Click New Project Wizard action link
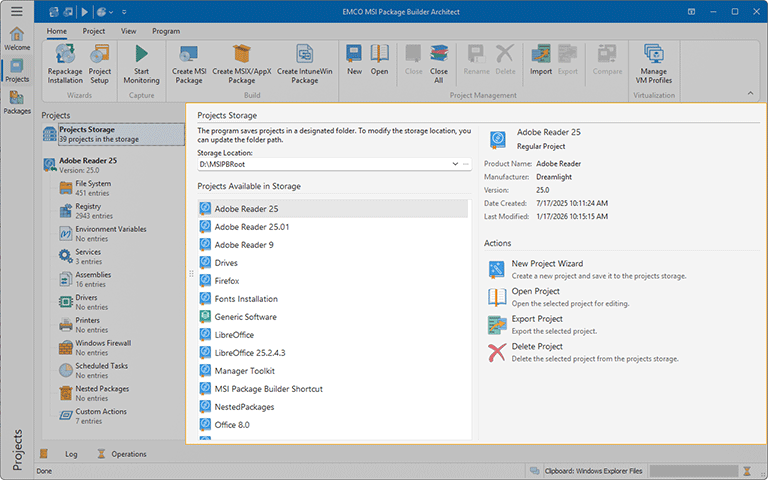This screenshot has width=768, height=480. click(x=547, y=264)
